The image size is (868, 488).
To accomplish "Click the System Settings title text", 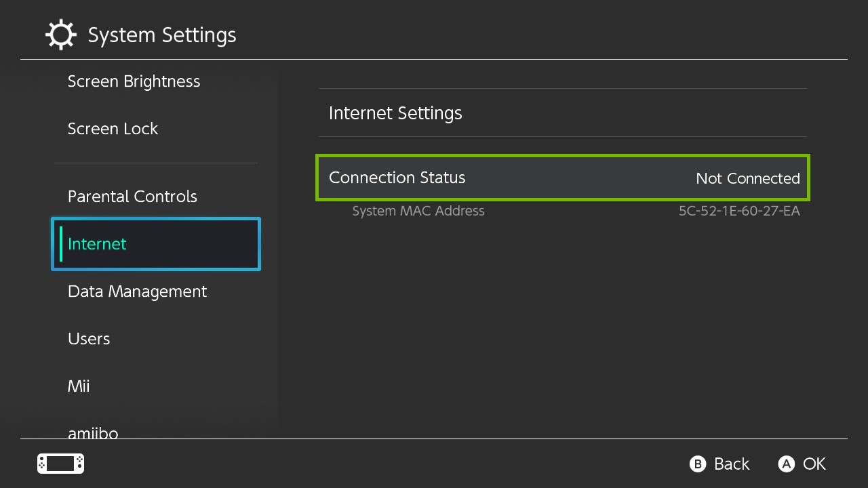I will click(161, 35).
